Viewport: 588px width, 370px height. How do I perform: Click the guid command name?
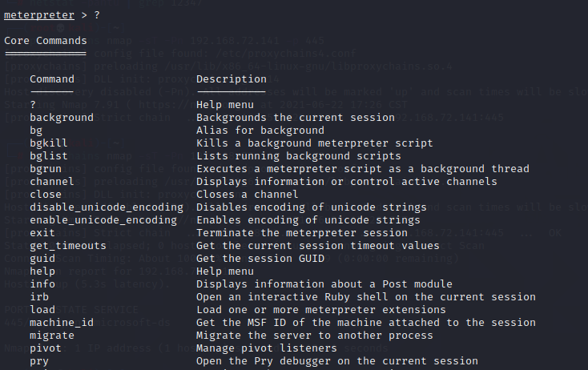pyautogui.click(x=42, y=259)
